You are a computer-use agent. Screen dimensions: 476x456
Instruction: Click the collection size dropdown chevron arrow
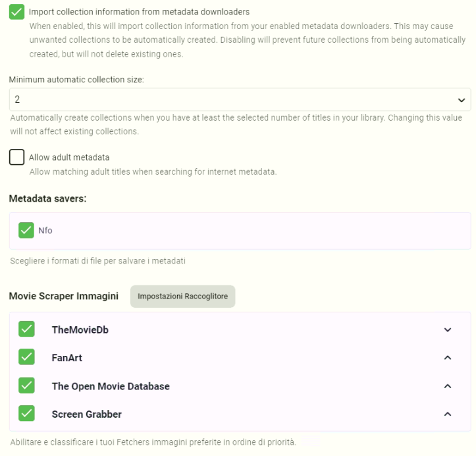coord(460,100)
